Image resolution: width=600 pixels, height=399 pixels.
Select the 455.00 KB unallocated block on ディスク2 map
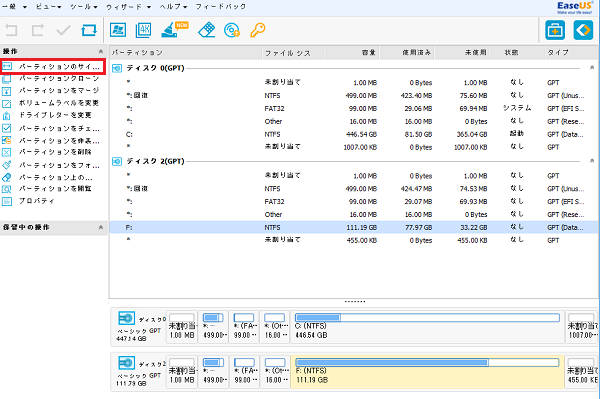tap(581, 371)
